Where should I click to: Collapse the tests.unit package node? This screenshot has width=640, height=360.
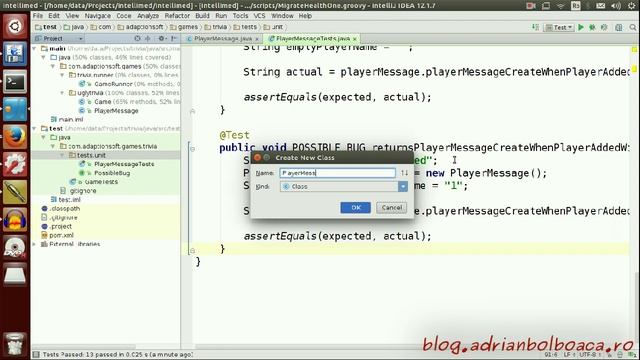click(62, 155)
